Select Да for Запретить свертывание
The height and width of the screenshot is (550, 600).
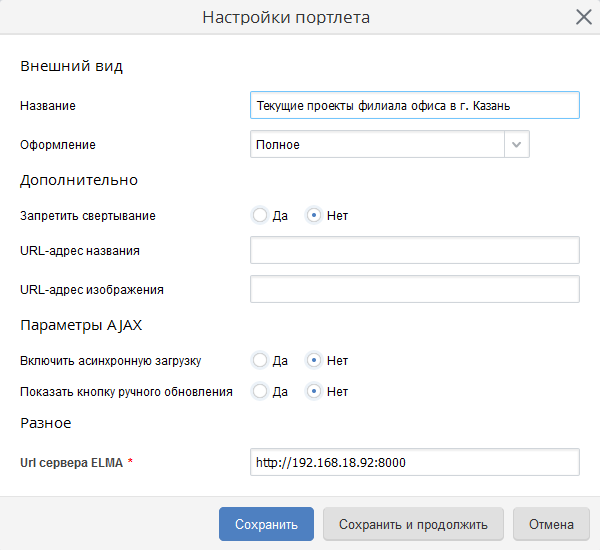point(260,215)
